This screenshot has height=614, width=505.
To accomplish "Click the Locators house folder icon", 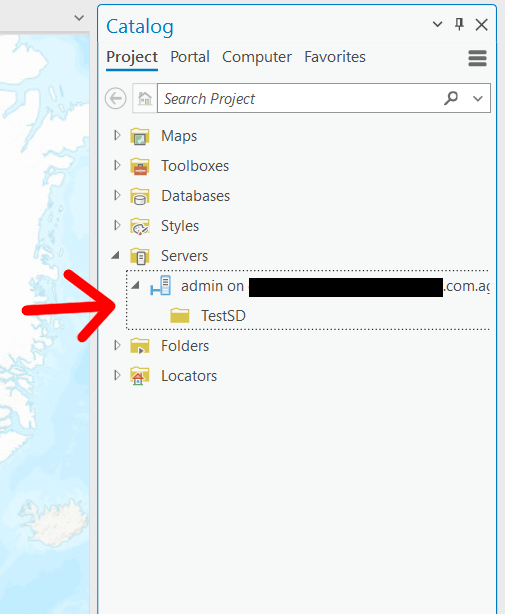I will click(x=140, y=376).
